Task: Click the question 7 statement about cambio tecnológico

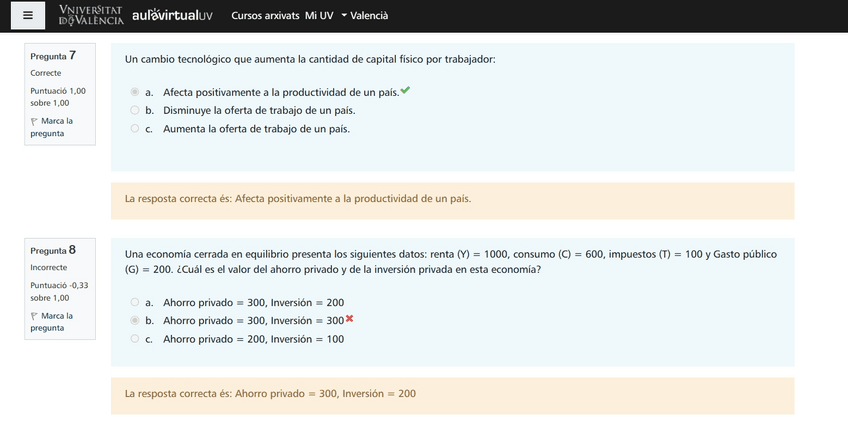Action: pos(310,60)
